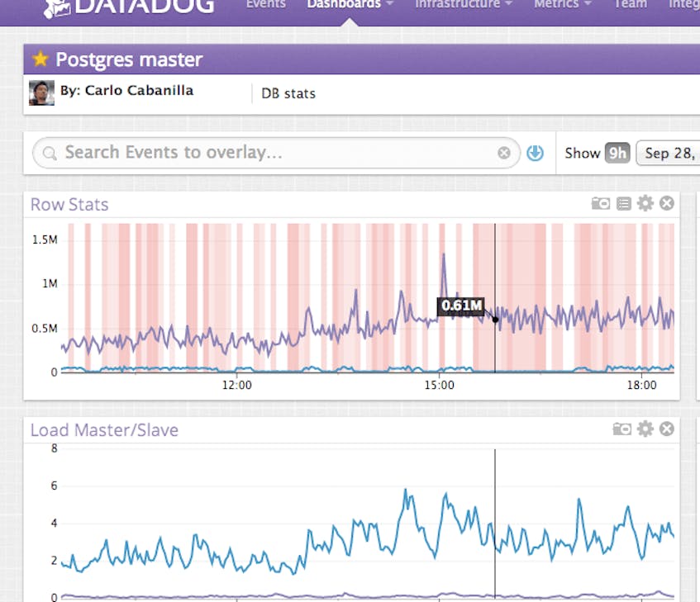Click the blue download arrow beside the search field

[x=535, y=152]
